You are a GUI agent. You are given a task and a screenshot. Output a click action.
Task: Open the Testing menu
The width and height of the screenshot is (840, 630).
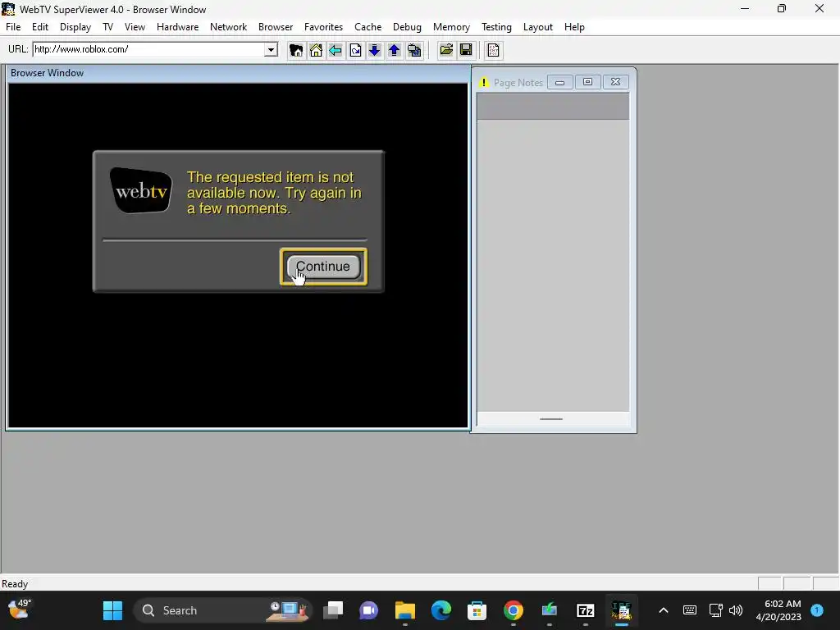point(496,27)
